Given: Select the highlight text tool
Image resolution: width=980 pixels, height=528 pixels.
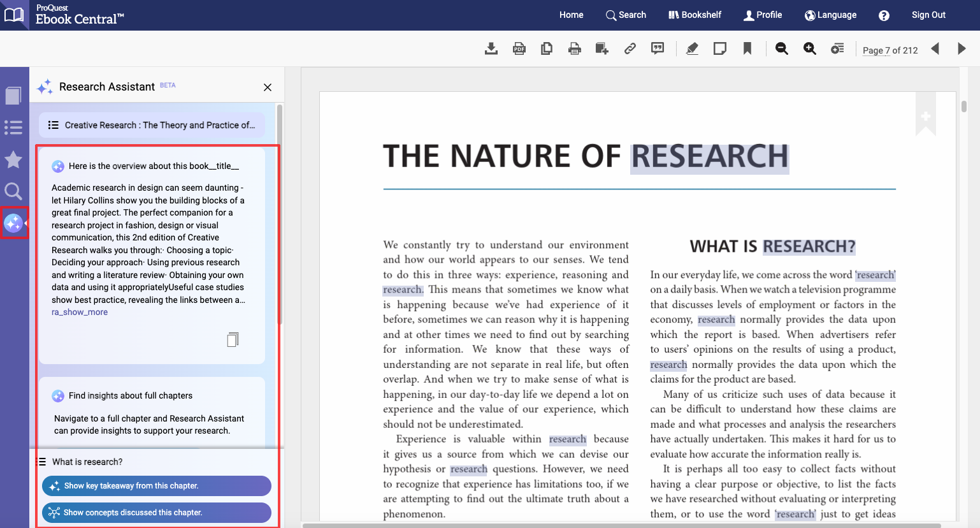Looking at the screenshot, I should (x=692, y=49).
